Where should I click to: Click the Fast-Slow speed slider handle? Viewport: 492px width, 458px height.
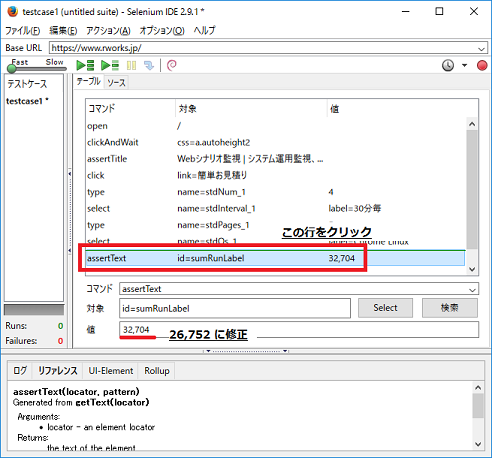coord(12,69)
